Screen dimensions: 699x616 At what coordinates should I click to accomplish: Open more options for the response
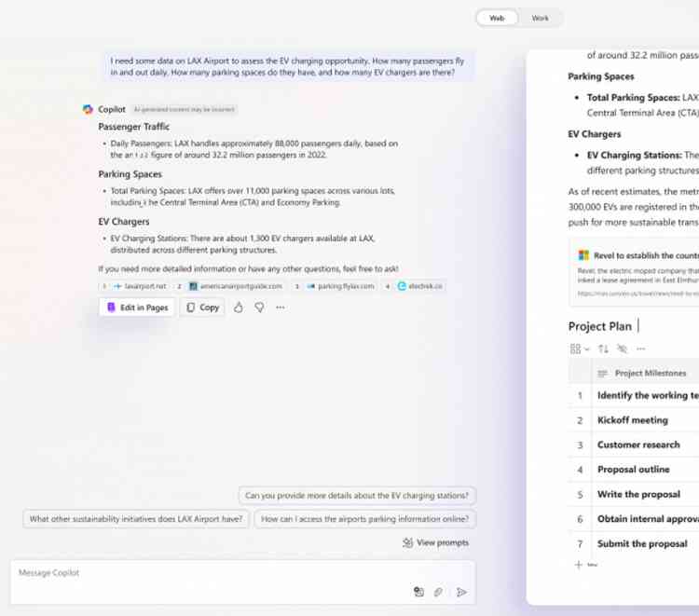[280, 308]
